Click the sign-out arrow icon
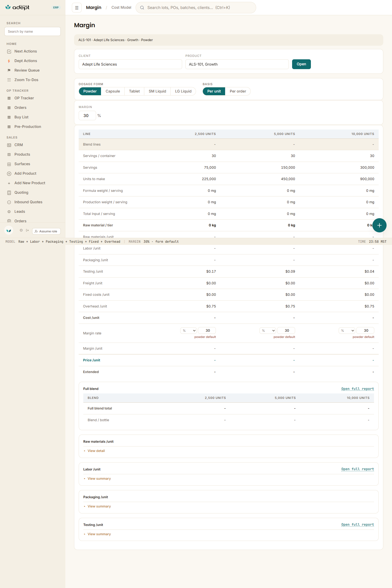Image resolution: width=392 pixels, height=588 pixels. pos(27,230)
